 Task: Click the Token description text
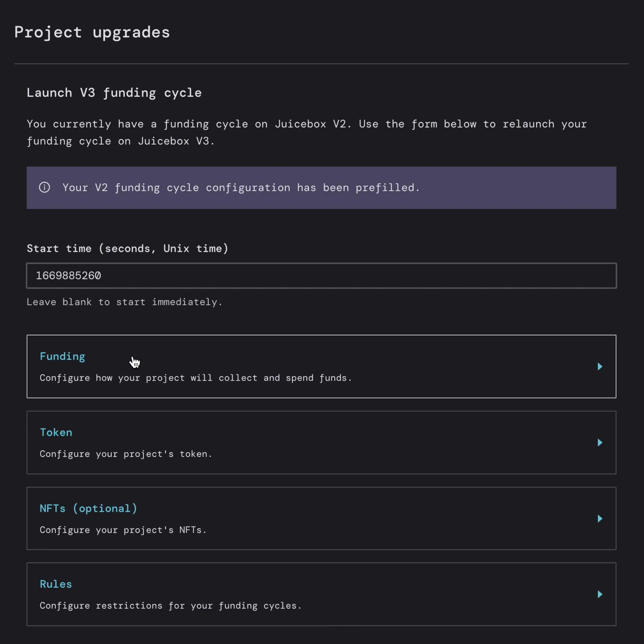pos(126,454)
